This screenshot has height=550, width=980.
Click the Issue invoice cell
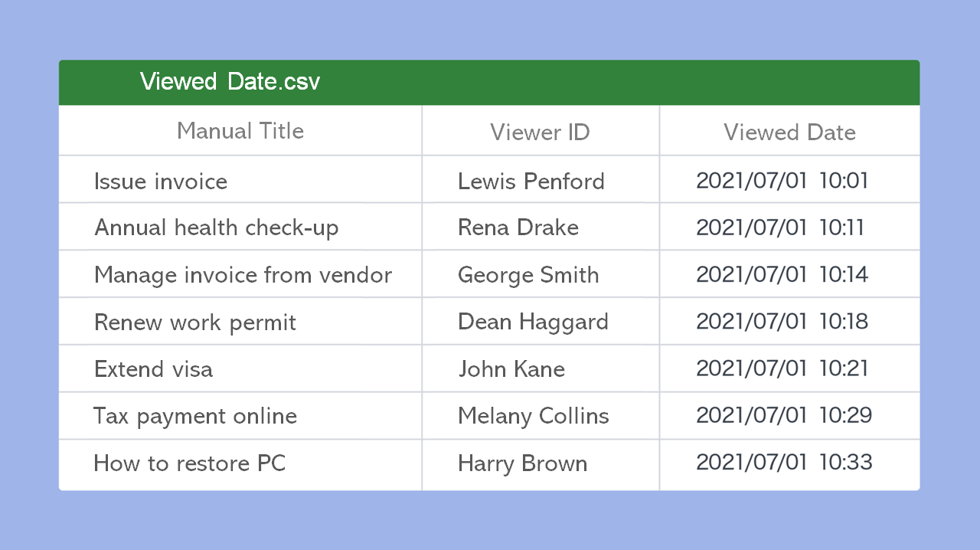coord(161,182)
